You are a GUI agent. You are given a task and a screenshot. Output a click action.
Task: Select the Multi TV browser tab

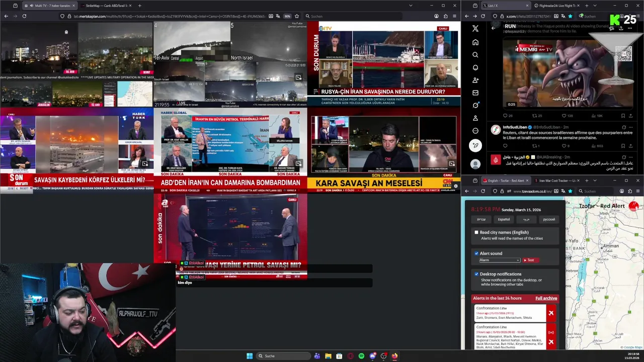point(49,6)
